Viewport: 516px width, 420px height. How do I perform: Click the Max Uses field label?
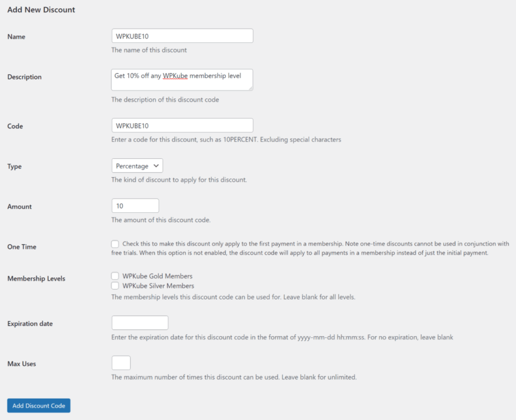point(22,364)
